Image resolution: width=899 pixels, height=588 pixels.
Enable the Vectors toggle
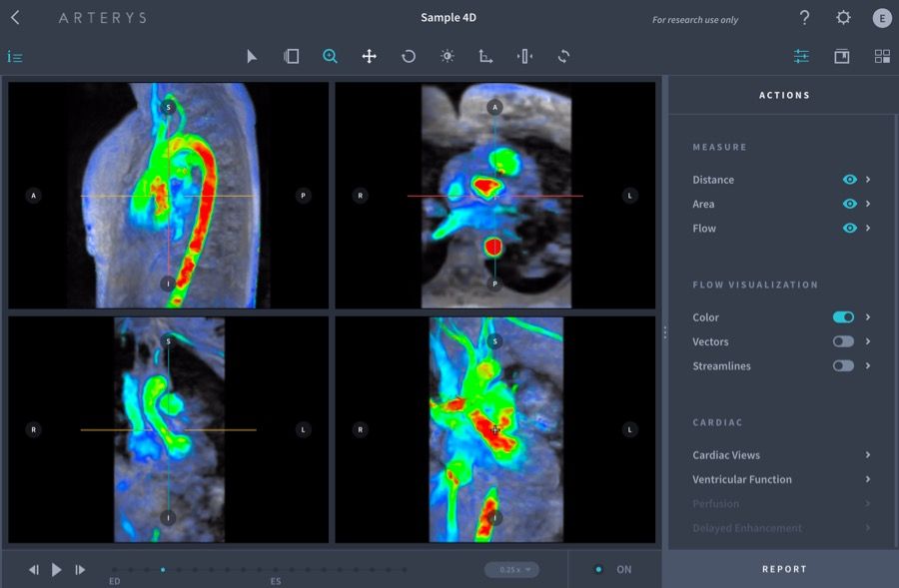coord(843,341)
